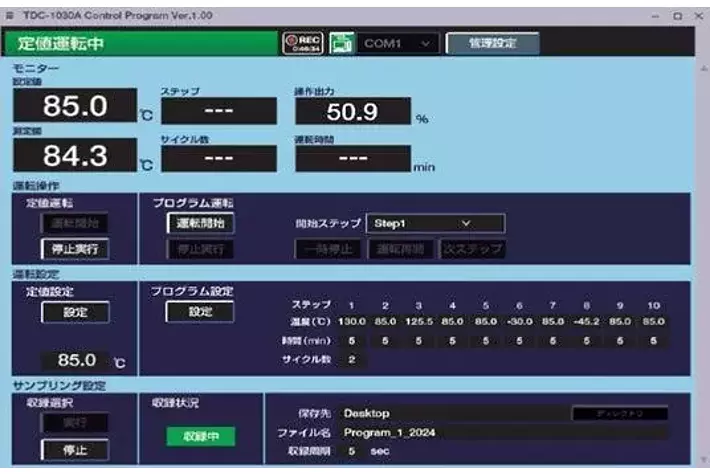The height and width of the screenshot is (474, 710).
Task: Click the 85.0 constant setpoint value field
Action: tap(76, 359)
